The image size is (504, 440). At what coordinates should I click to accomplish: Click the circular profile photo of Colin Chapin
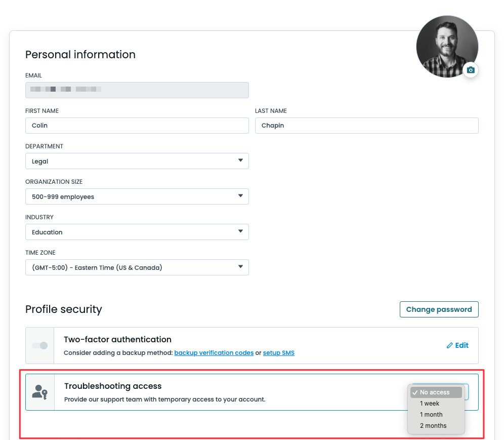pos(447,46)
